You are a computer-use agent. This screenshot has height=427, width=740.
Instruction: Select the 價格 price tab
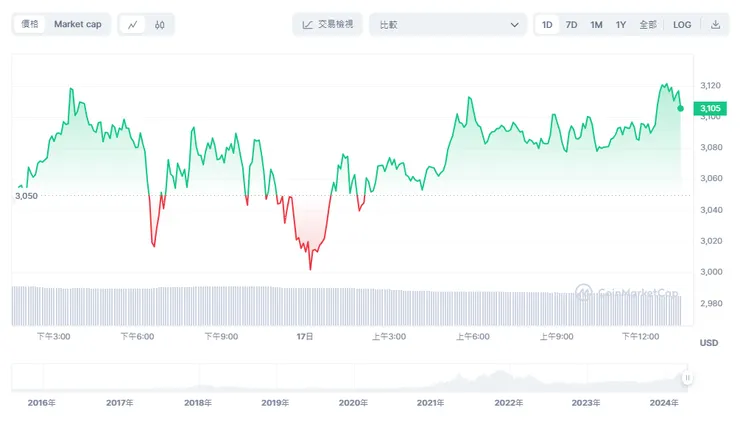pos(30,24)
